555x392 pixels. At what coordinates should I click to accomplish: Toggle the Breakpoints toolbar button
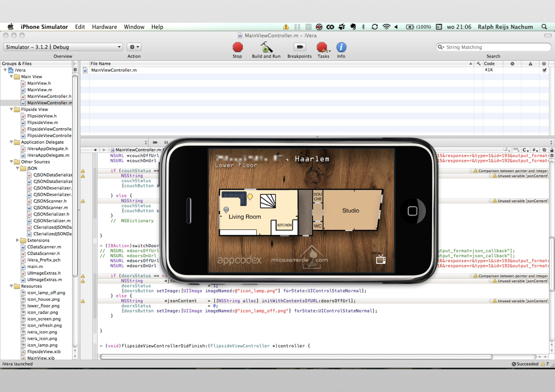[x=299, y=47]
